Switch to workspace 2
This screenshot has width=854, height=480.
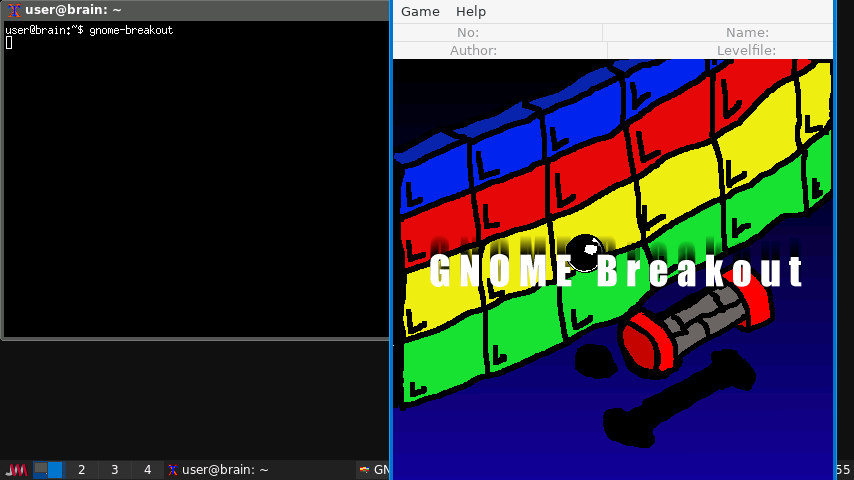(81, 470)
